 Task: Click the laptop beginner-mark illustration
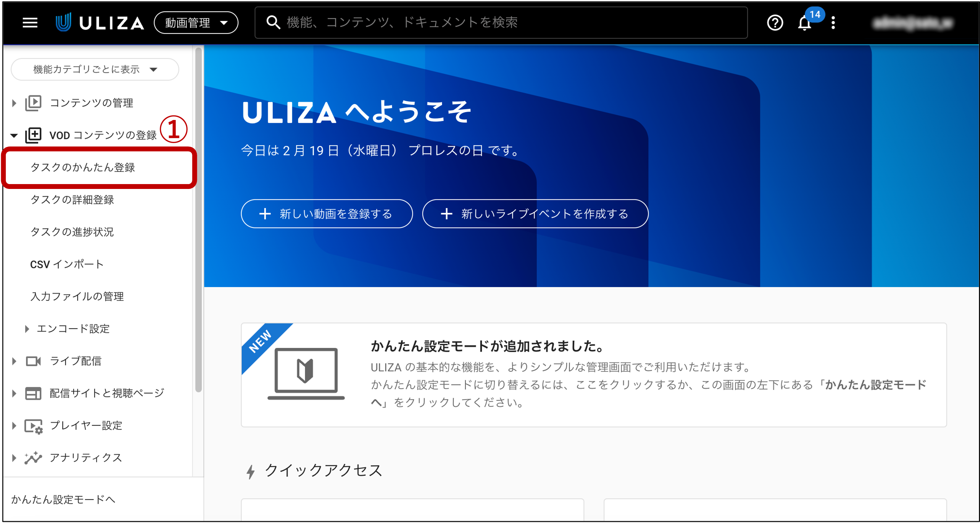coord(306,373)
